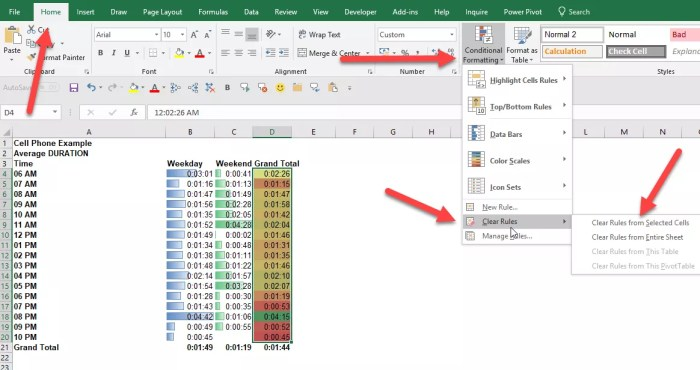Viewport: 700px width, 370px height.
Task: Apply the Calculation cell style
Action: [572, 51]
